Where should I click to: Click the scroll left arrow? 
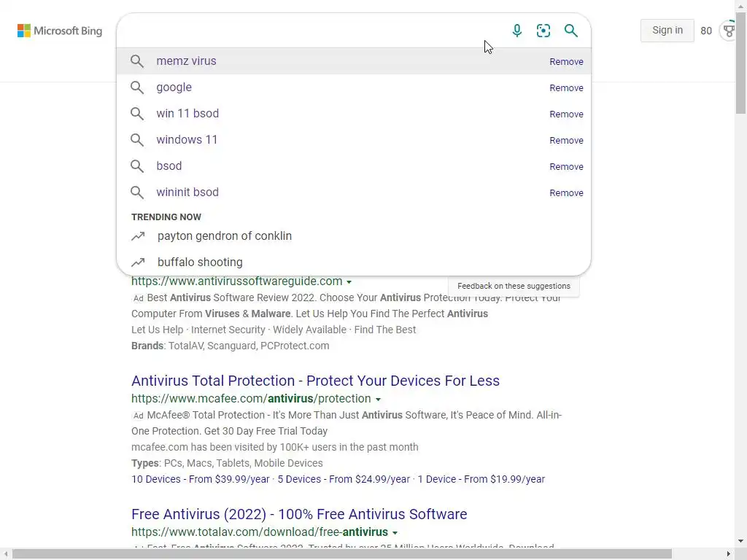[5, 554]
